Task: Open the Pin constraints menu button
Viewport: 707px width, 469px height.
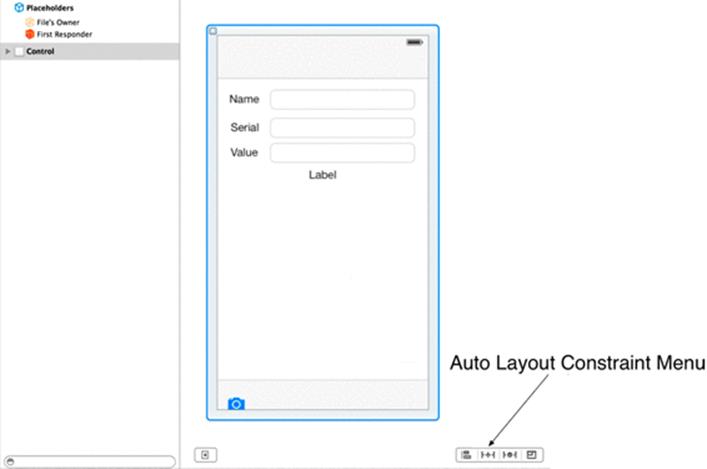Action: coord(488,455)
